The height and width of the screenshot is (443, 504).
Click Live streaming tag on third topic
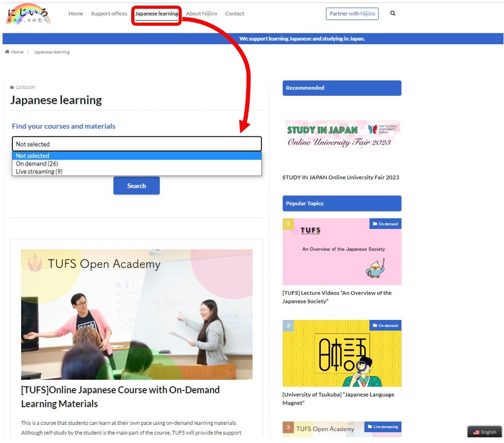pos(383,427)
